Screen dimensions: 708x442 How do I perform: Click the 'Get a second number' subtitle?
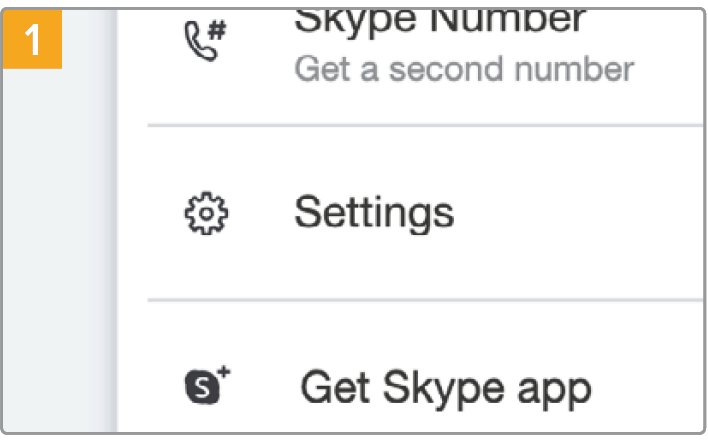pyautogui.click(x=464, y=69)
